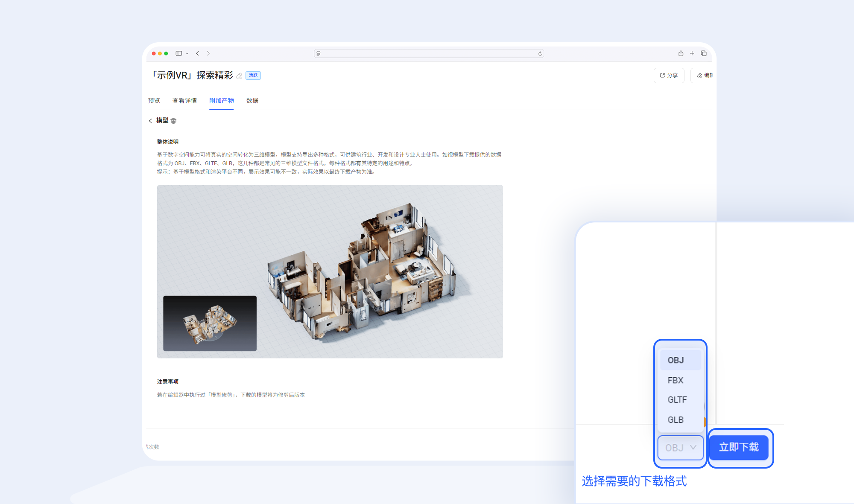
Task: Click the 分享 button
Action: point(669,76)
